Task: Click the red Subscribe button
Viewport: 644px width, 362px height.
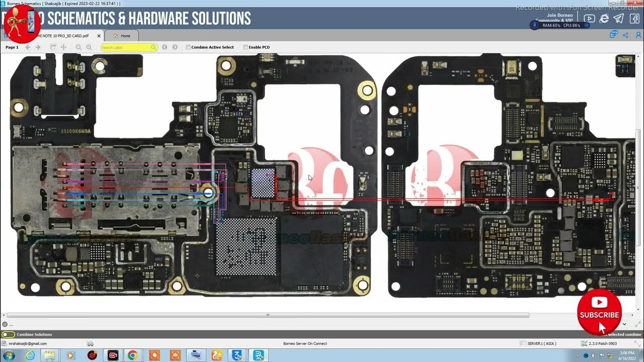Action: pos(599,312)
